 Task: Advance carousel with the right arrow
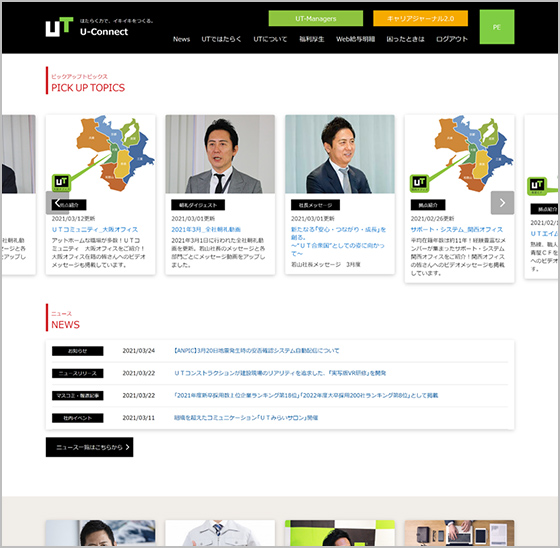click(x=502, y=203)
